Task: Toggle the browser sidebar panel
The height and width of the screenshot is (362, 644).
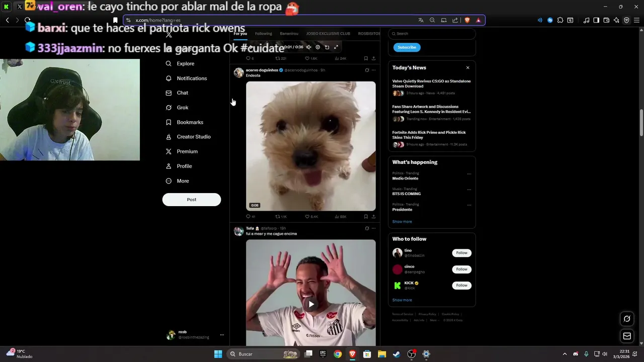Action: coord(596,20)
